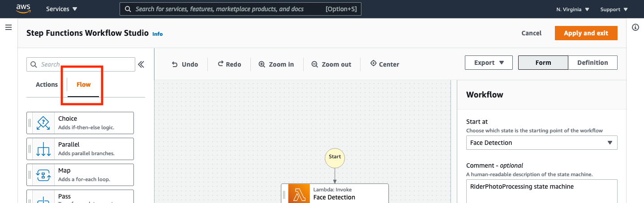Click the search magnifier icon in top bar
Screen dimensions: 644x203
tap(128, 9)
